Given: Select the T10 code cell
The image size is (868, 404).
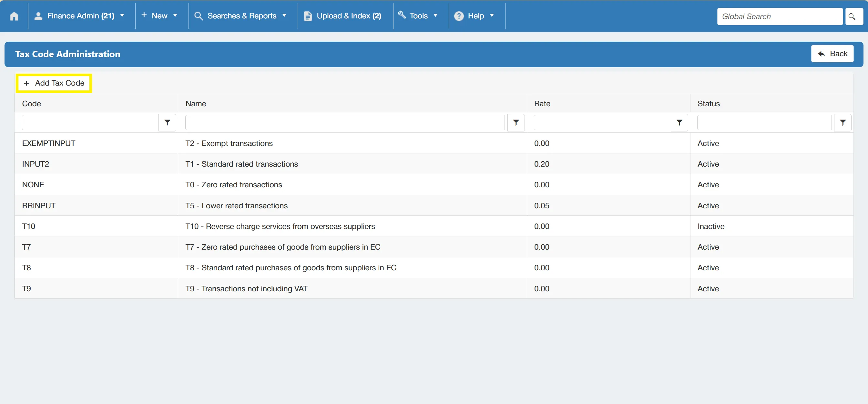Looking at the screenshot, I should (x=96, y=226).
